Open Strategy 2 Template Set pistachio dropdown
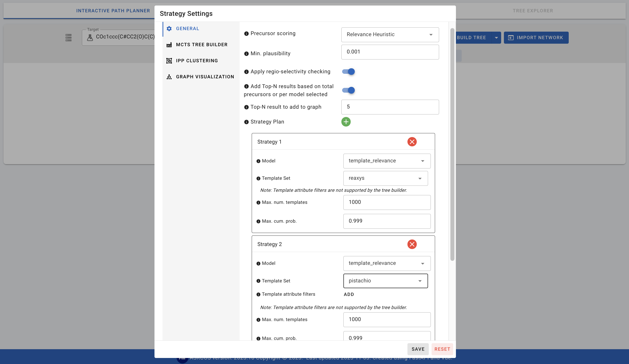Image resolution: width=629 pixels, height=364 pixels. coord(385,281)
